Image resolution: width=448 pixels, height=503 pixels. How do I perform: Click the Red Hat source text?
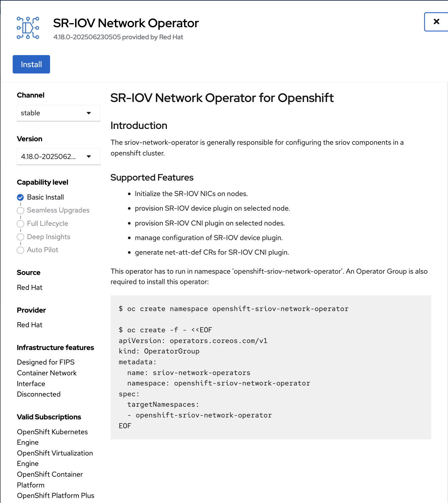click(29, 287)
